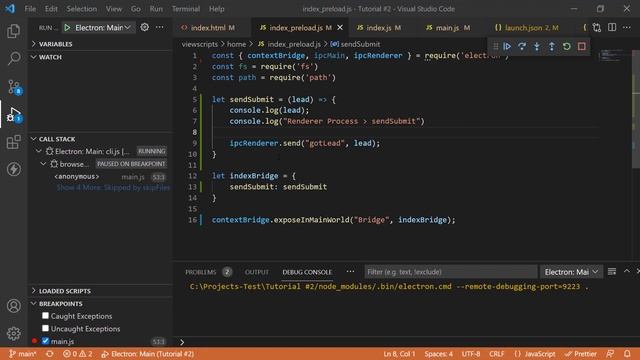The height and width of the screenshot is (360, 640).
Task: Open the Explorer view in activity bar
Action: [x=13, y=31]
